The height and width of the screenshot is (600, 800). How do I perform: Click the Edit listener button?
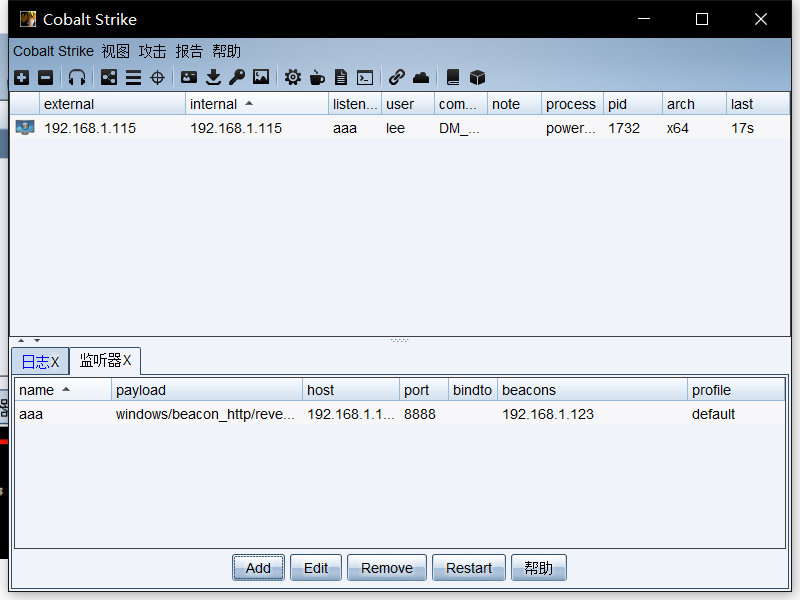(x=316, y=568)
